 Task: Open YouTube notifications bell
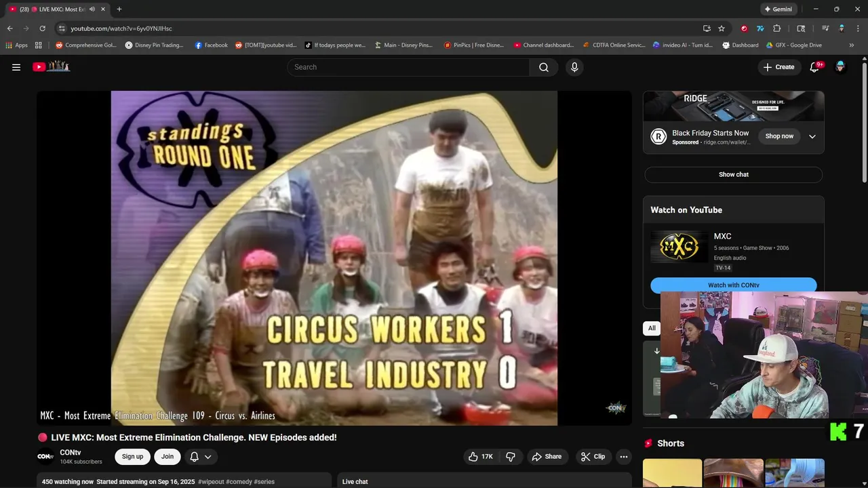[814, 67]
